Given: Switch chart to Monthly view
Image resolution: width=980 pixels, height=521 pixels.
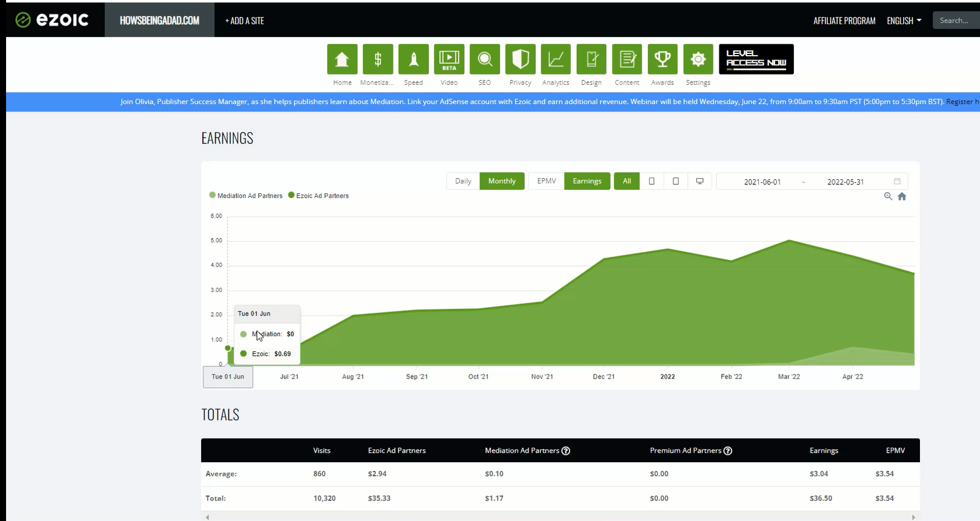Looking at the screenshot, I should 502,181.
